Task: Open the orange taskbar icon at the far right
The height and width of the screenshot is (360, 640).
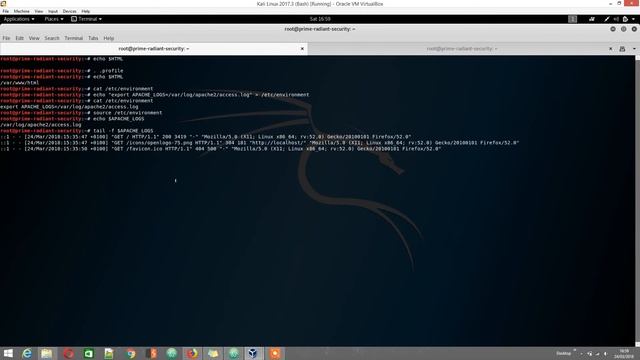Action: tap(275, 353)
